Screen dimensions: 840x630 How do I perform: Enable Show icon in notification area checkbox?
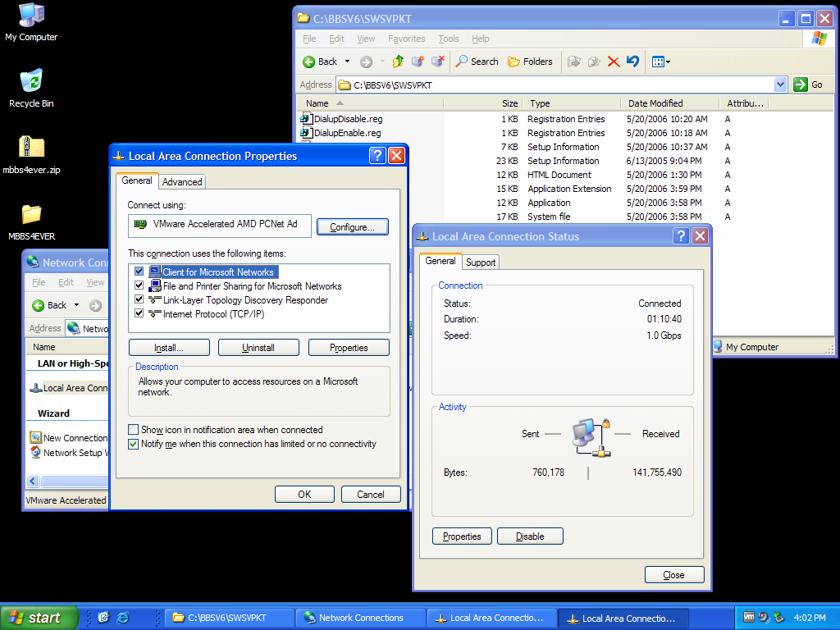click(x=134, y=430)
